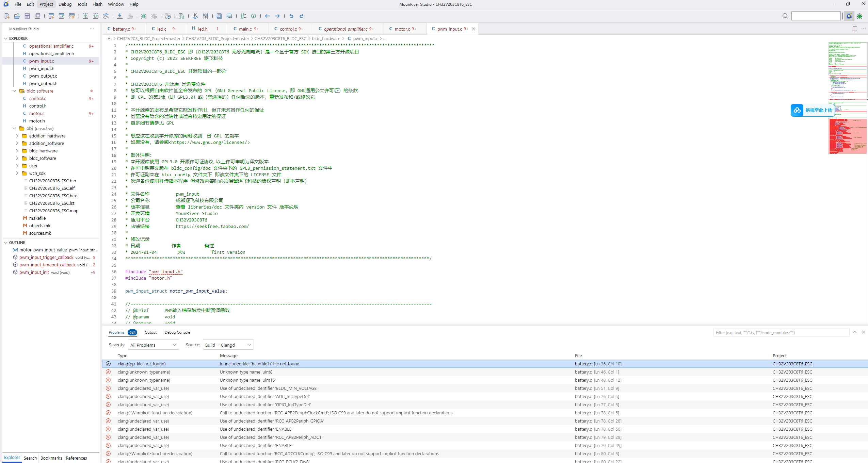This screenshot has height=463, width=868.
Task: Open the Source Build + Clangd dropdown
Action: point(228,345)
